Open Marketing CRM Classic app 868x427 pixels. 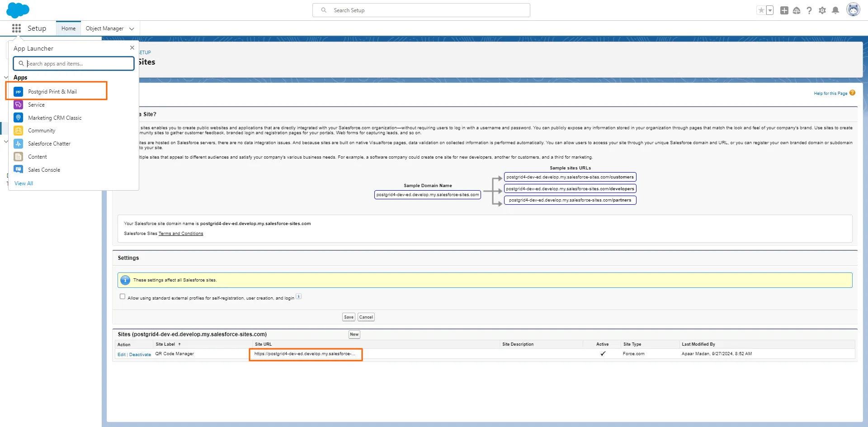coord(54,118)
